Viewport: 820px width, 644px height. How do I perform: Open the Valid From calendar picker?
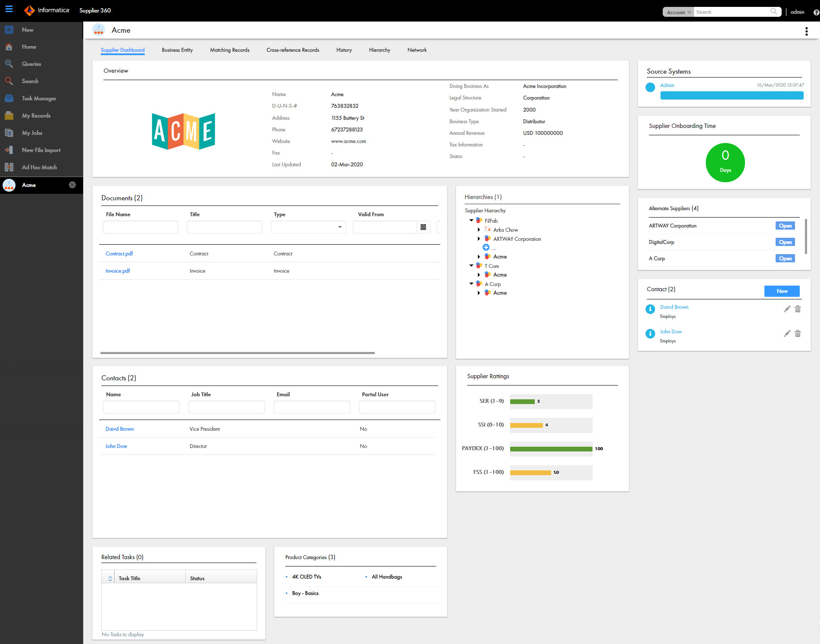pyautogui.click(x=423, y=227)
